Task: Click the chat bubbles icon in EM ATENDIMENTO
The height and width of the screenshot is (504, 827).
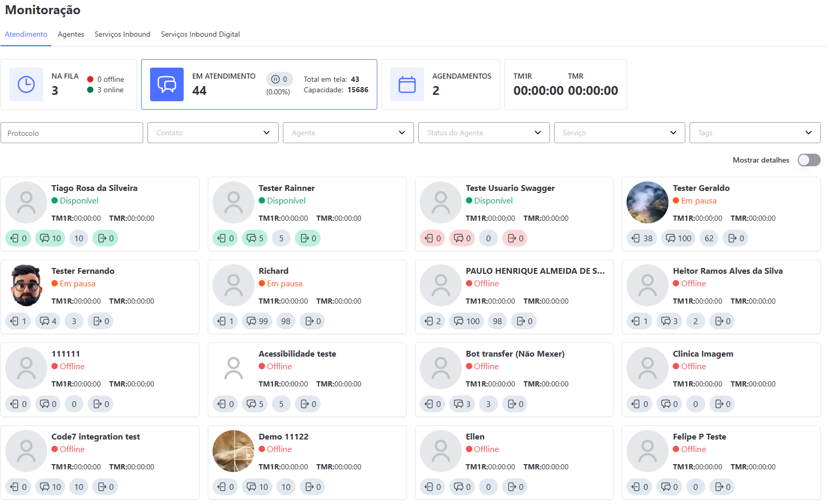Action: coord(167,84)
